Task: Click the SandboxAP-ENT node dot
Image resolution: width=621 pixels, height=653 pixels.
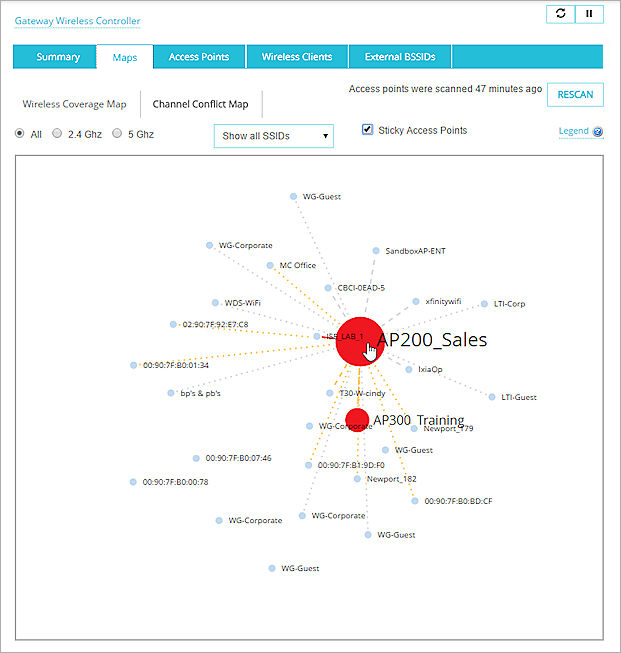Action: [376, 251]
